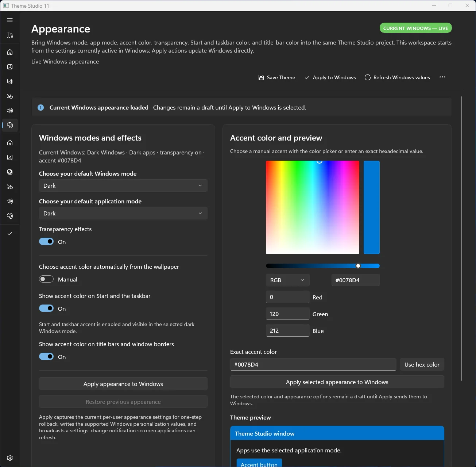The height and width of the screenshot is (467, 476).
Task: Click the #0078D4 hex field next to the RGB dropdown
Action: click(356, 280)
